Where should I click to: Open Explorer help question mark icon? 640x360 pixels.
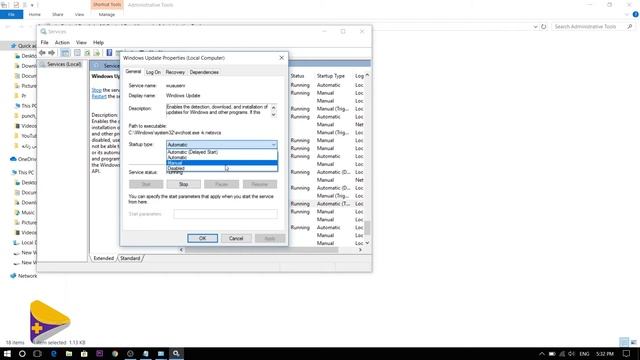tap(636, 14)
